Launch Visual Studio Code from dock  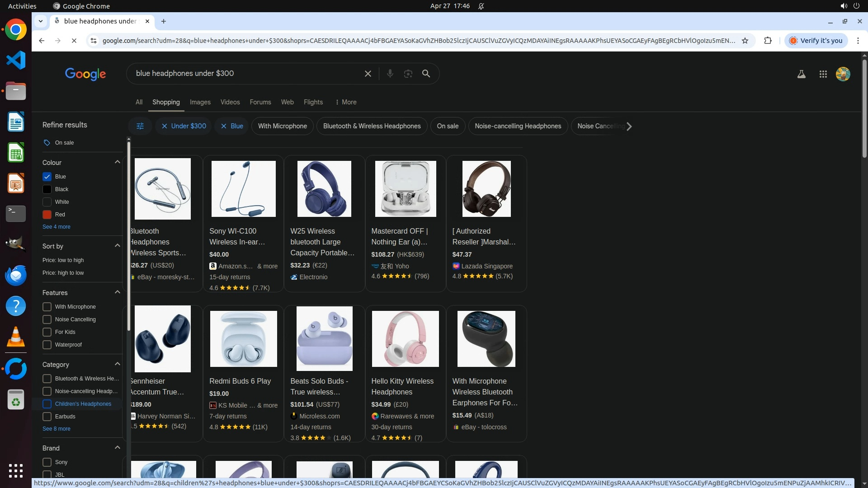click(16, 60)
